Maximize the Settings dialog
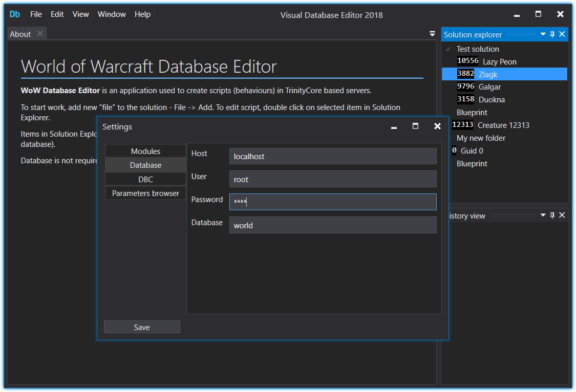576x392 pixels. pos(415,126)
